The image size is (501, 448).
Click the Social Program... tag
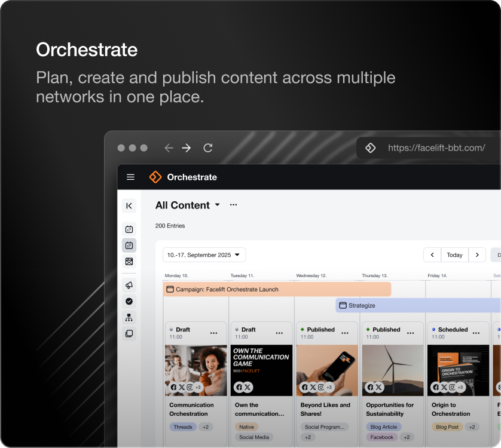click(325, 427)
